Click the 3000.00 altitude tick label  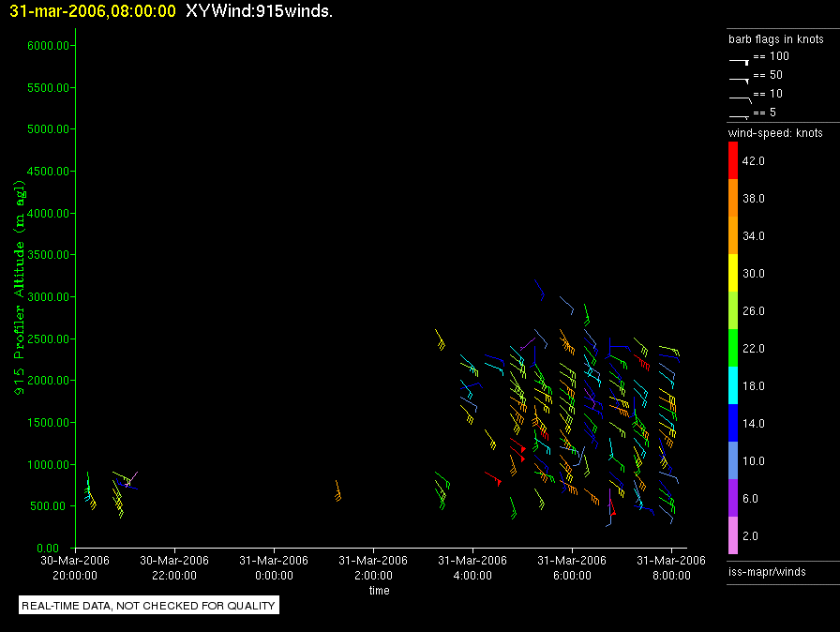coord(45,297)
